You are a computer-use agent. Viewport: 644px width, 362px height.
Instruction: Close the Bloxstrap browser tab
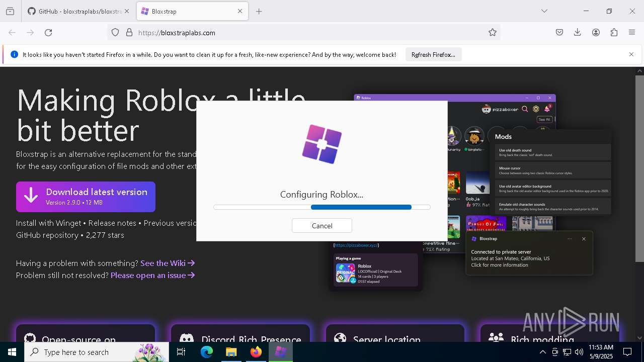point(240,11)
